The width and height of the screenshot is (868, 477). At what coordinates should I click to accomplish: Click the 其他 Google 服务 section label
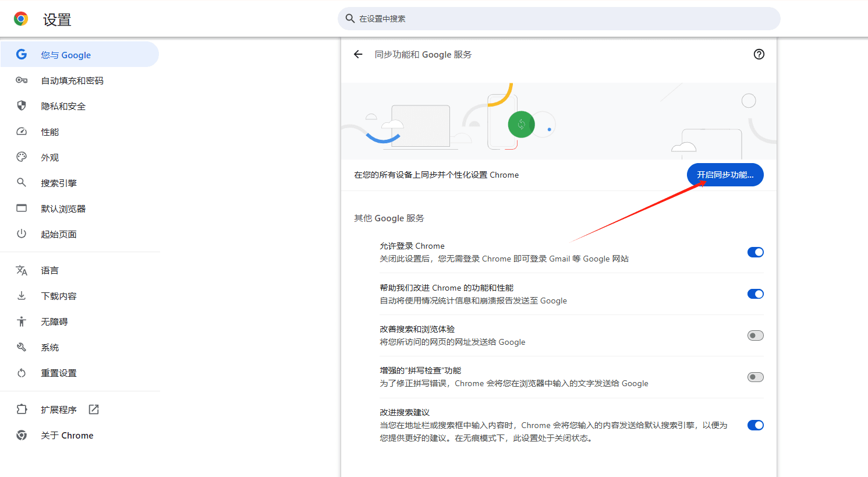tap(389, 218)
